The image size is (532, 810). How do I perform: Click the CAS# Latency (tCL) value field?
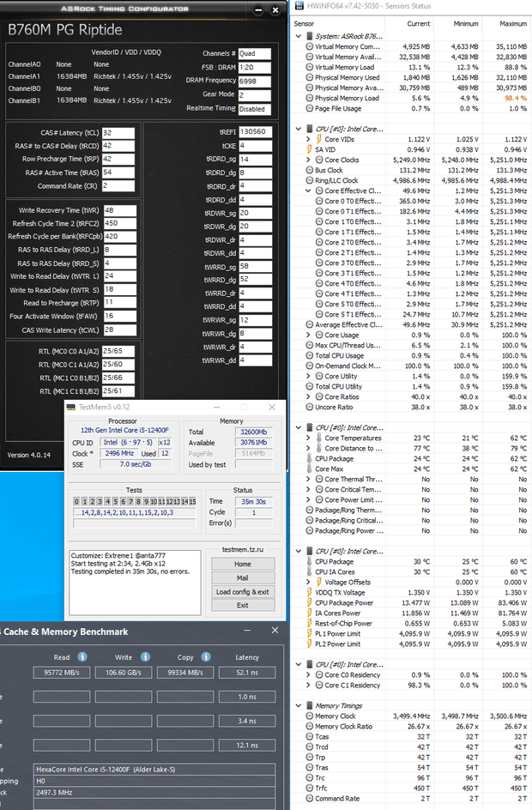tap(118, 133)
